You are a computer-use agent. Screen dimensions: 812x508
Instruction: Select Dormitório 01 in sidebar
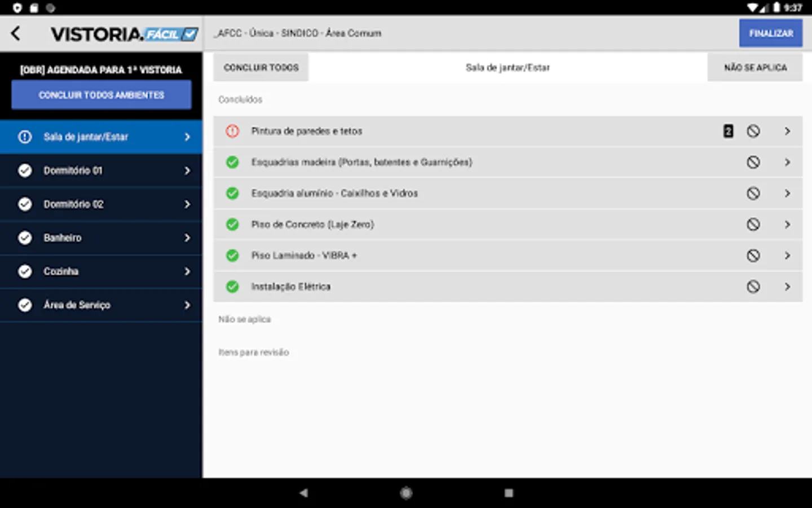[101, 170]
